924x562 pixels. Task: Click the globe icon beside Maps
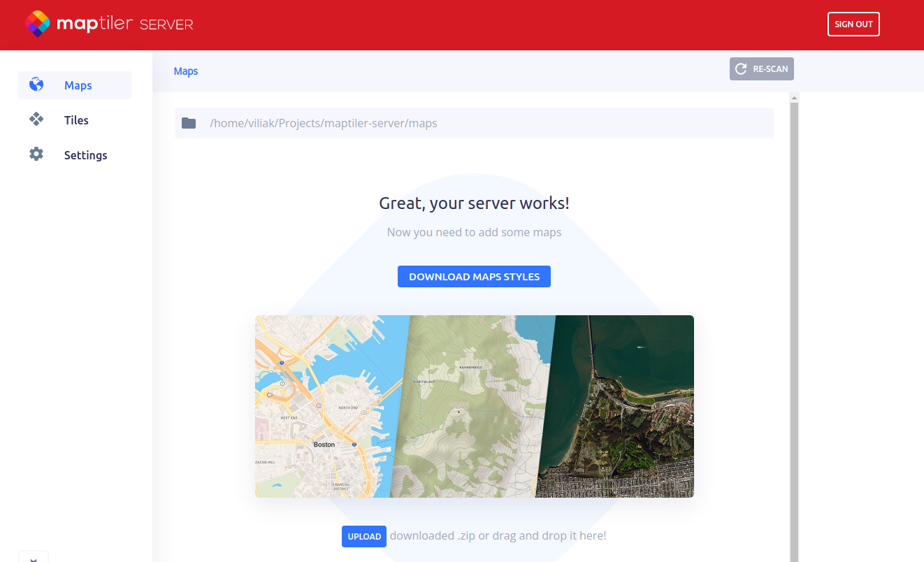(36, 85)
